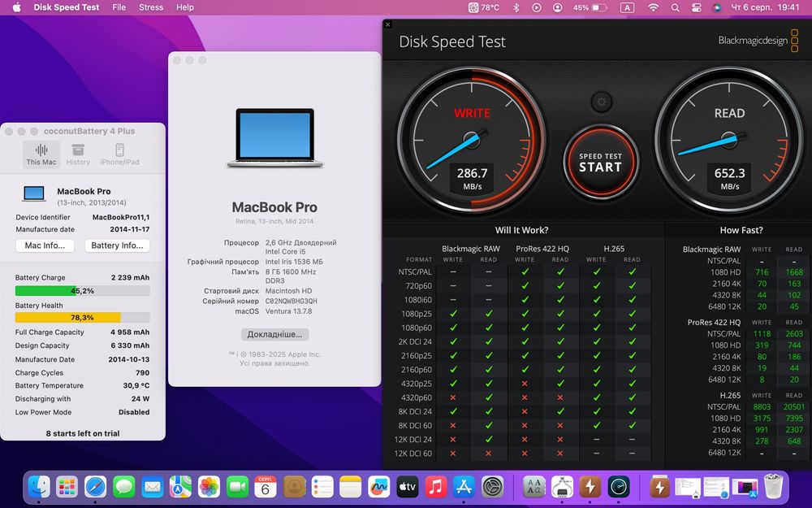This screenshot has width=812, height=508.
Task: Select the This Mac tab in coconutBattery
Action: pyautogui.click(x=41, y=154)
